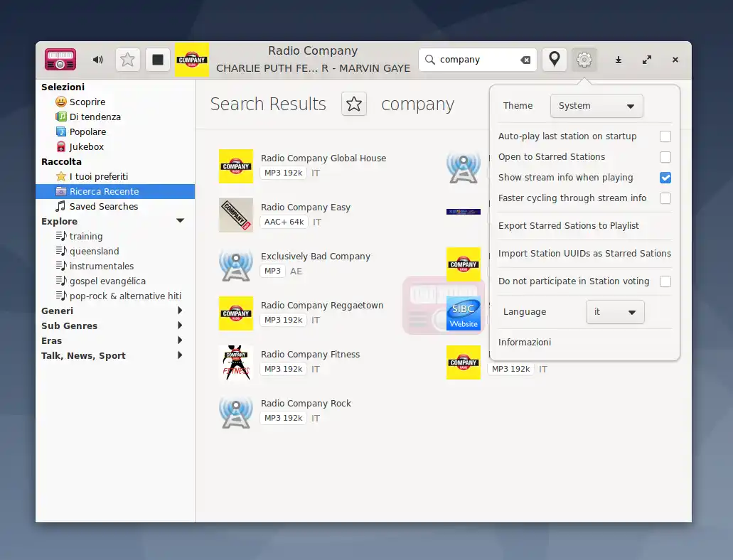Click Radio Company Easy logo thumbnail

[x=236, y=215]
